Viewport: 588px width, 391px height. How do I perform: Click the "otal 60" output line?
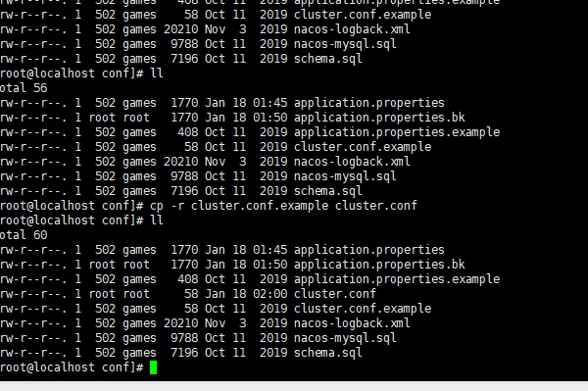click(24, 235)
